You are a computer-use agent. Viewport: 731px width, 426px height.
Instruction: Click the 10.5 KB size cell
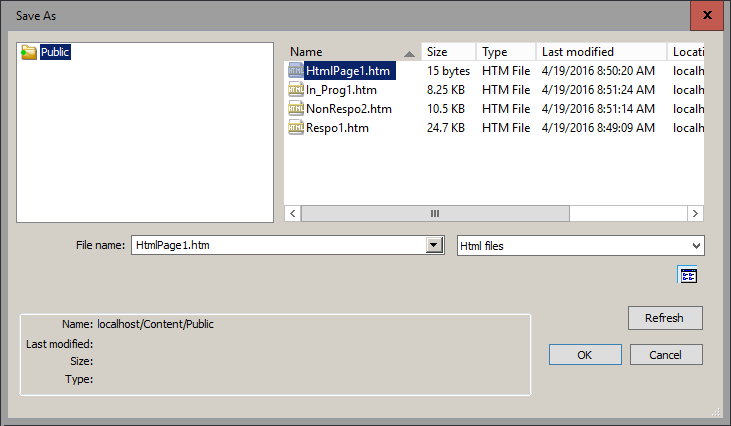pos(446,109)
